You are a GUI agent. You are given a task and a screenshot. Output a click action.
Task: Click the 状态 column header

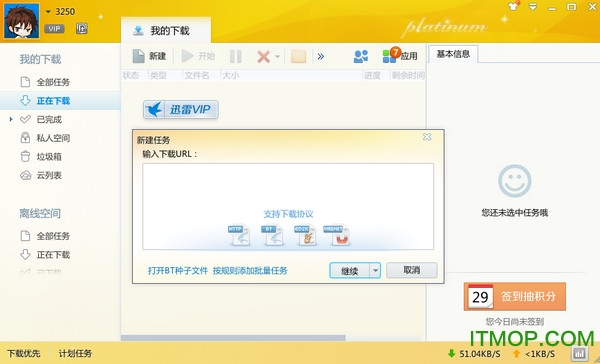(131, 75)
